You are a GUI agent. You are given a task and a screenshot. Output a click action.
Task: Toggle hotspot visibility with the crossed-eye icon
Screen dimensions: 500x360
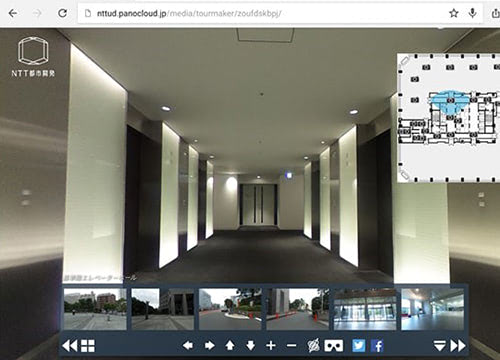point(313,345)
